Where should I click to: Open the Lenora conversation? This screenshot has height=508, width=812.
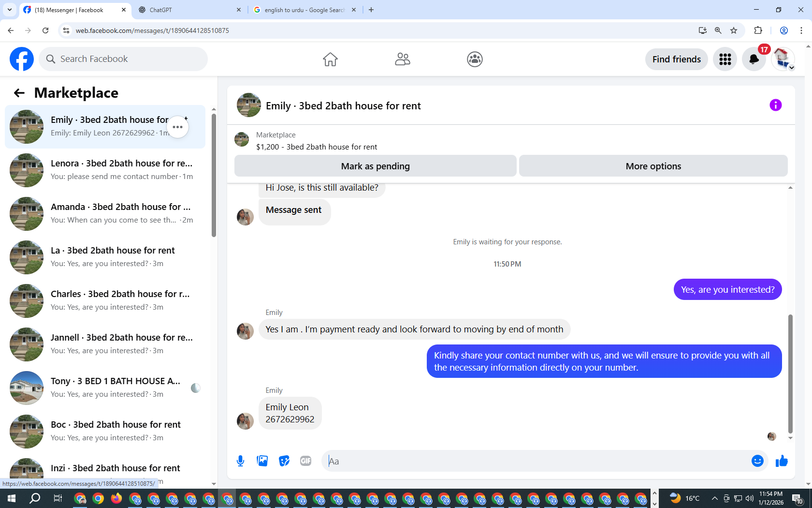click(105, 170)
